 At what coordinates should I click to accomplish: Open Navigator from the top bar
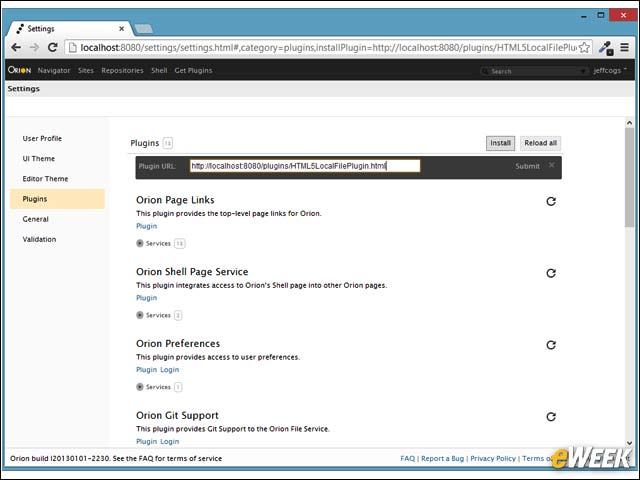coord(54,71)
